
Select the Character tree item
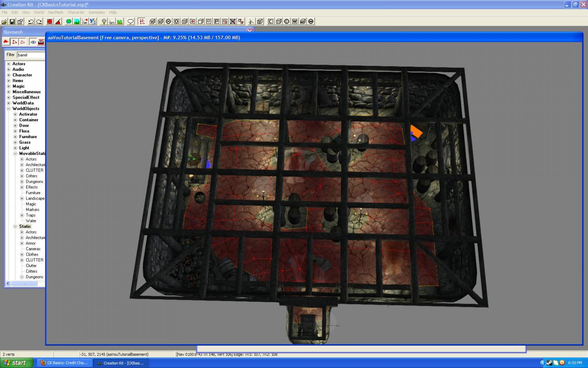22,75
